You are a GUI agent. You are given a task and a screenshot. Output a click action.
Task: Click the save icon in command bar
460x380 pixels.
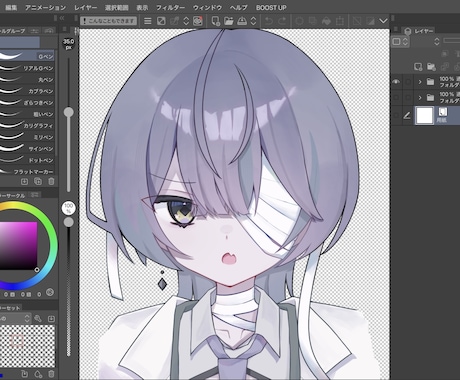point(242,21)
